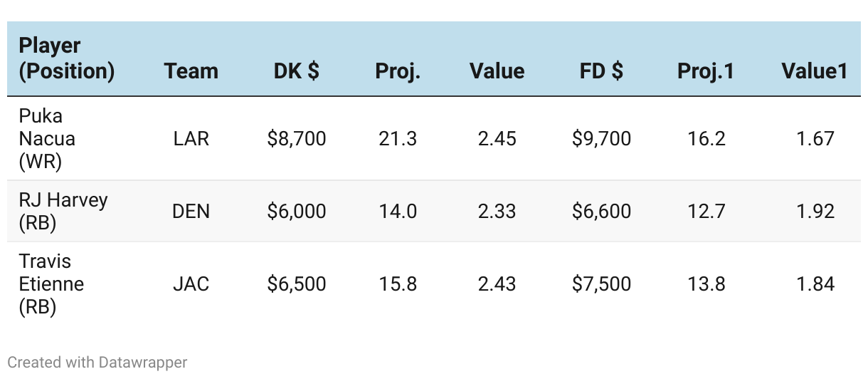Click the LAR team cell
Image resolution: width=868 pixels, height=379 pixels.
coord(191,139)
